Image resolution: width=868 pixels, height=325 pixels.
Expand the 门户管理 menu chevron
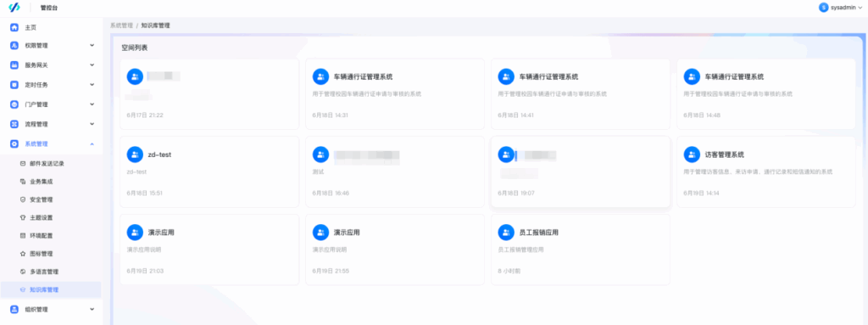coord(92,104)
